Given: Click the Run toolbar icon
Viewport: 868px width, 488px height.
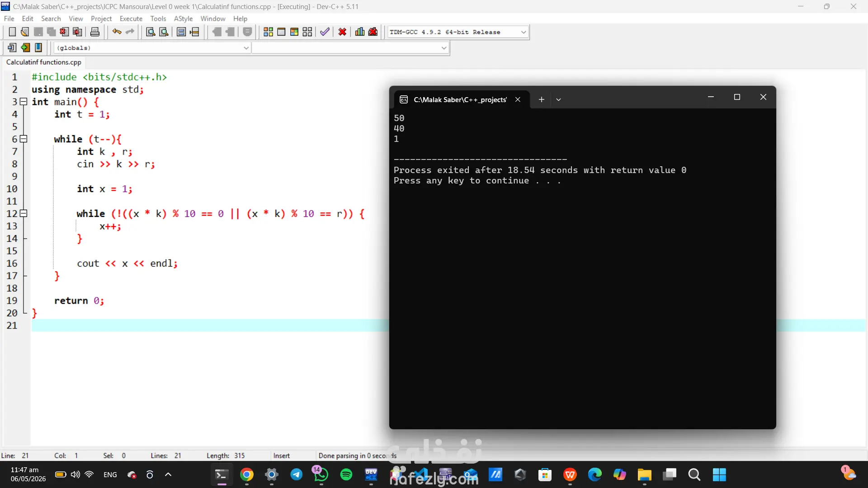Looking at the screenshot, I should point(281,32).
